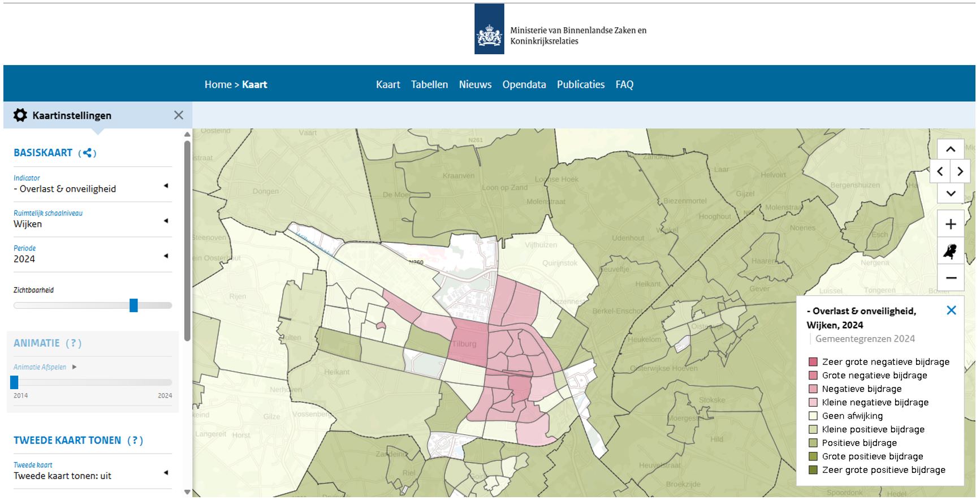Click the settings panel scrollbar down arrow
Image resolution: width=980 pixels, height=500 pixels.
[x=187, y=492]
